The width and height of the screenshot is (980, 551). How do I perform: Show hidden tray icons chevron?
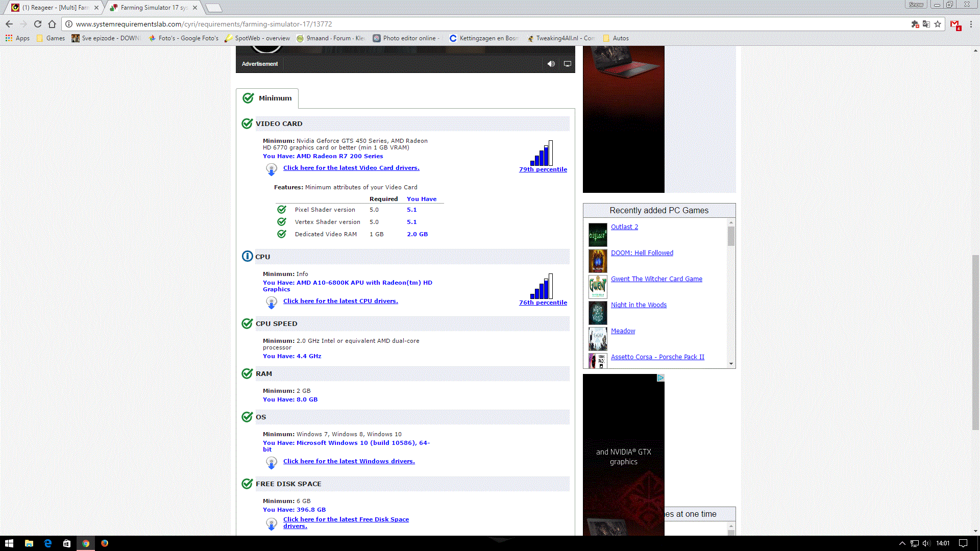pyautogui.click(x=902, y=543)
